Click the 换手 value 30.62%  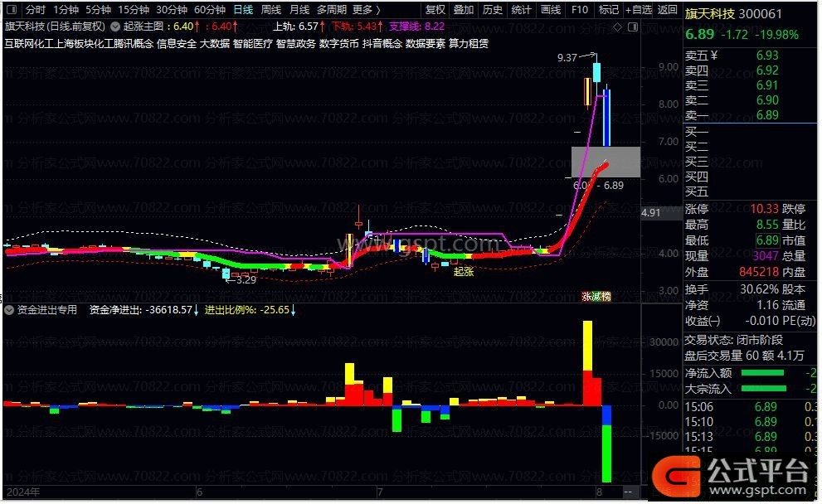click(759, 289)
